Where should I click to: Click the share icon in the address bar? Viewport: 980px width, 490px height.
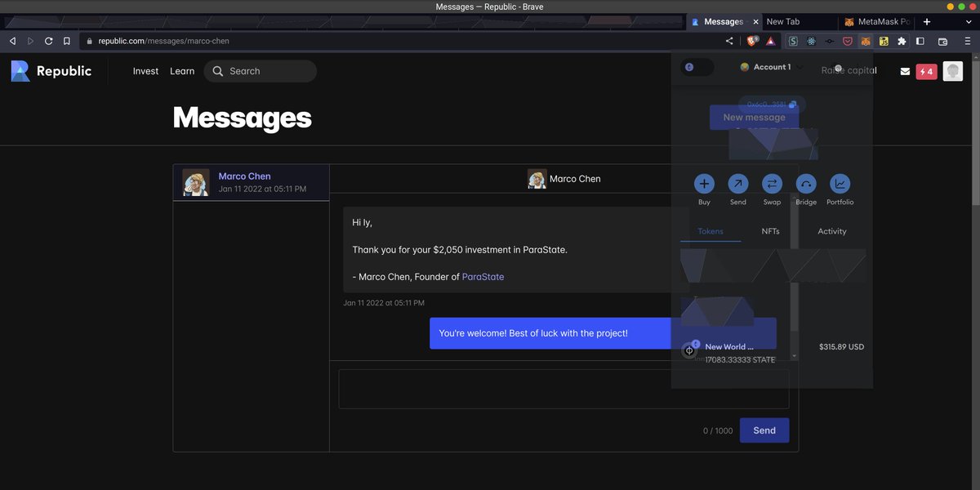click(729, 41)
